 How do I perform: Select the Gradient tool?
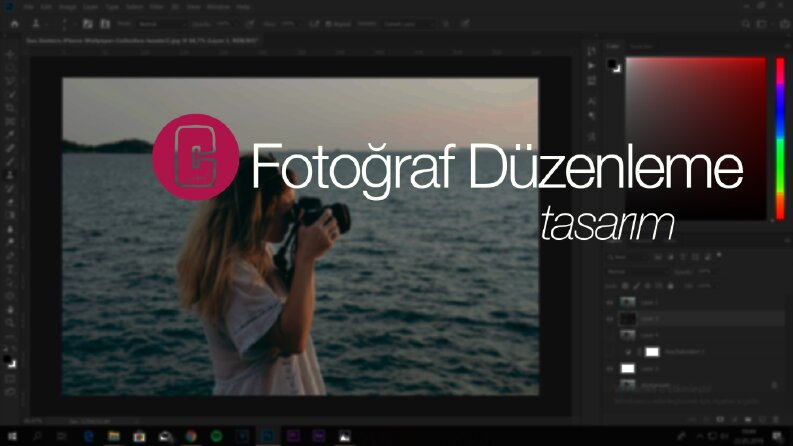[x=10, y=216]
